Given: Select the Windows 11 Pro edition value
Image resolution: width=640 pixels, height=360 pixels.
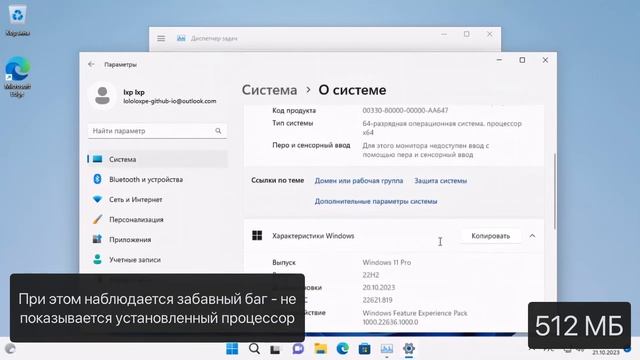Looking at the screenshot, I should coord(387,262).
